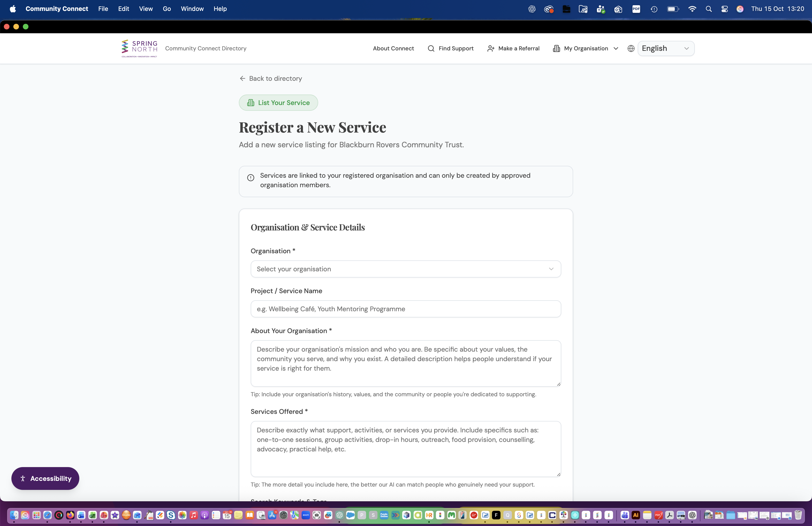812x526 pixels.
Task: Click the Teams status menu bar icon
Action: [x=600, y=9]
